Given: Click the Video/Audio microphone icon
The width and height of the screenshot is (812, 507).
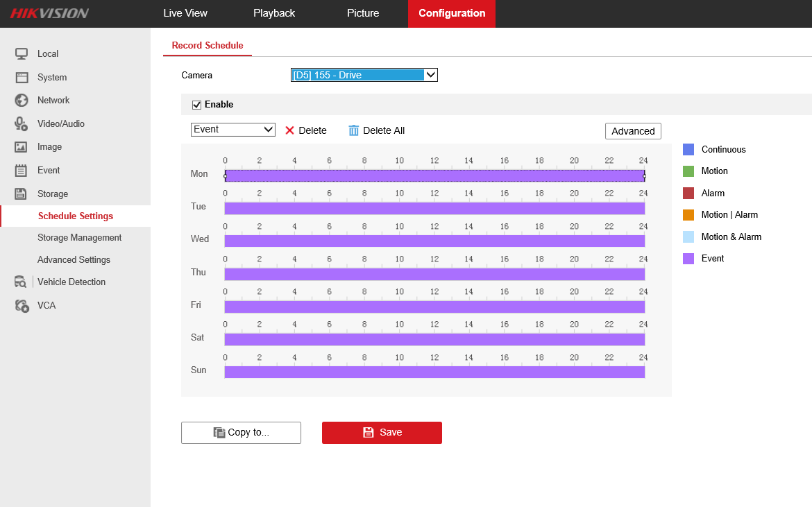Looking at the screenshot, I should coord(22,123).
